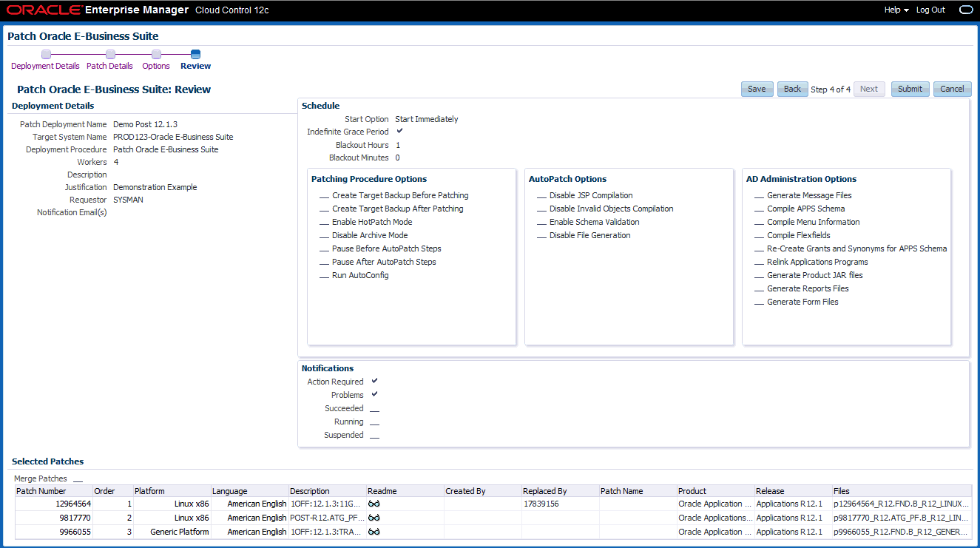This screenshot has width=980, height=548.
Task: Click file p12964564_R12.FND.B_R12_LINUX cell
Action: point(901,504)
